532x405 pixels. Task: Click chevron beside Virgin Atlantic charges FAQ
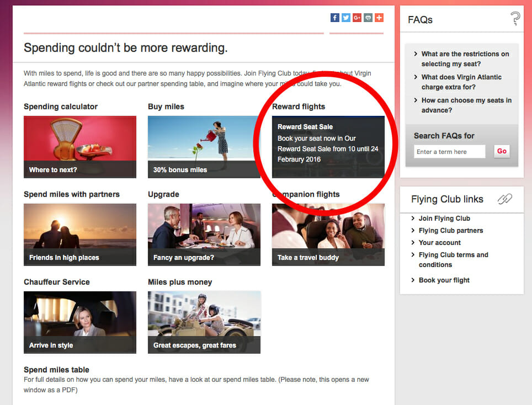pyautogui.click(x=416, y=77)
